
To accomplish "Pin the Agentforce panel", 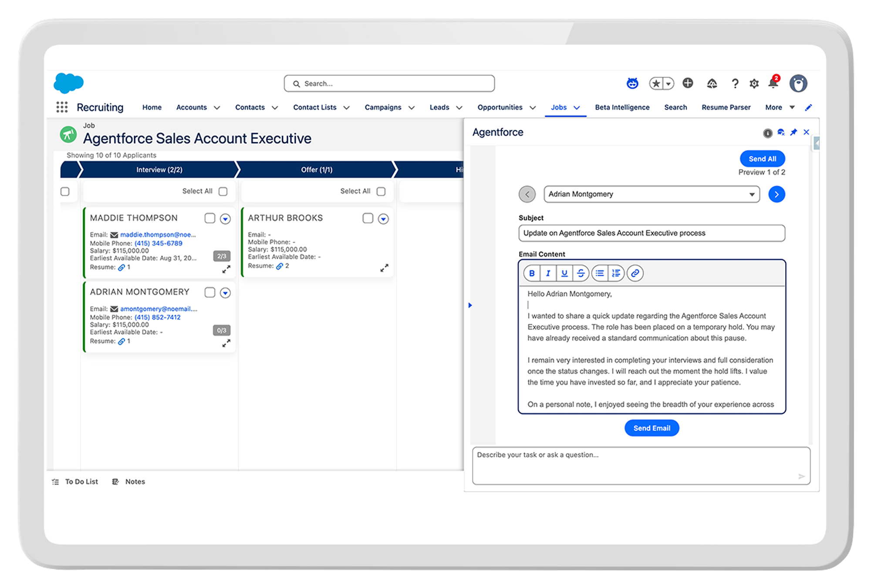I will tap(793, 132).
